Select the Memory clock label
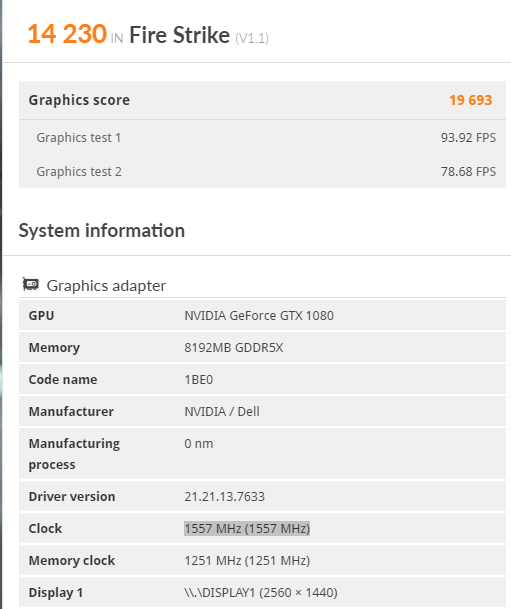511x609 pixels. [72, 560]
